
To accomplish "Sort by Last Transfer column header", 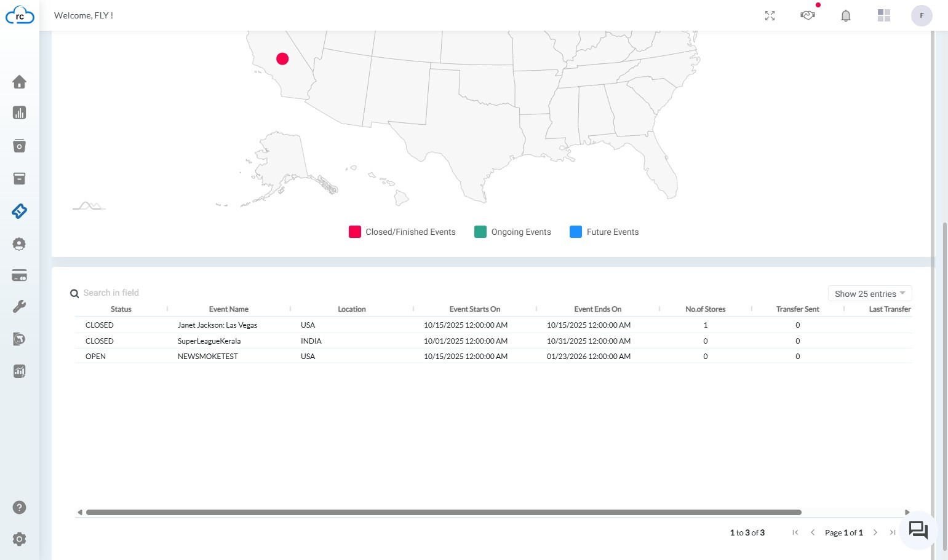I will coord(890,309).
